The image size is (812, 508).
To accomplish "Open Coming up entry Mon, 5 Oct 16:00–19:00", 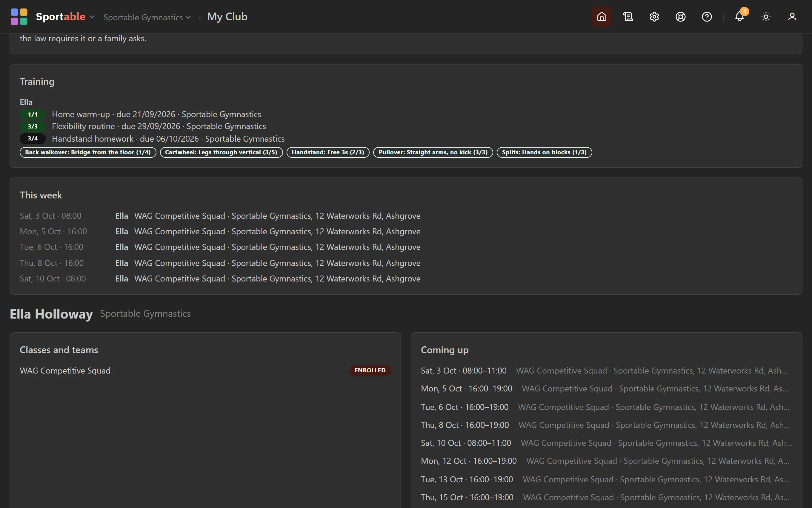I will tap(606, 389).
